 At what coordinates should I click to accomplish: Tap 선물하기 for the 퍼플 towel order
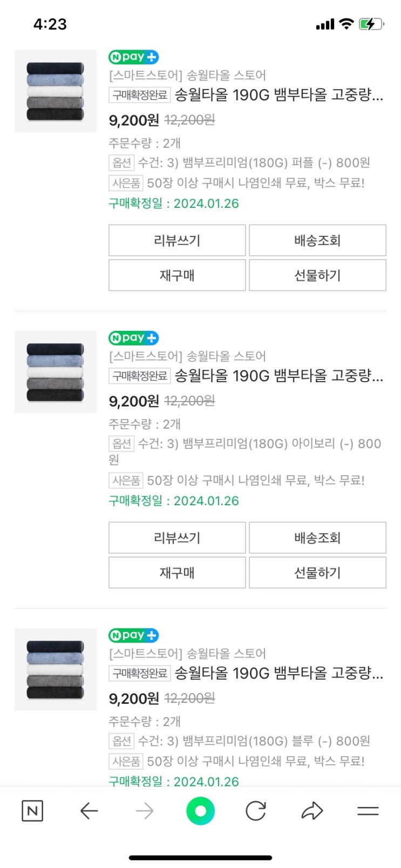tap(317, 275)
